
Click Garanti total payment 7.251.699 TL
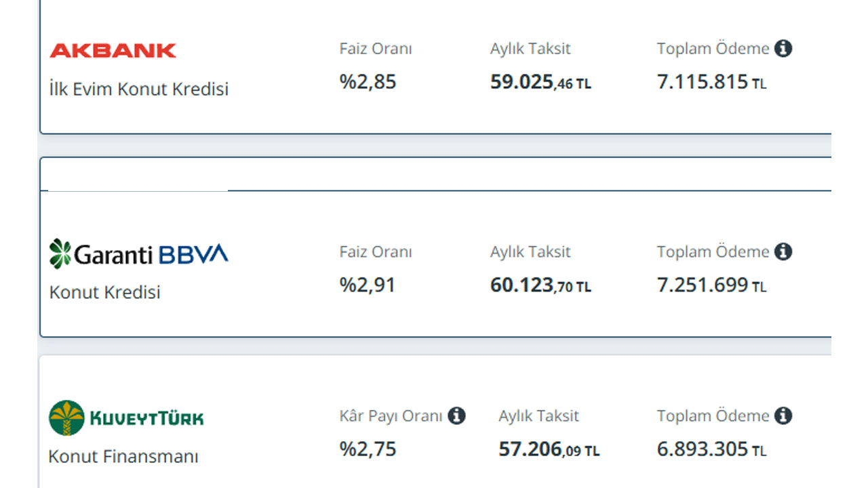pyautogui.click(x=712, y=286)
